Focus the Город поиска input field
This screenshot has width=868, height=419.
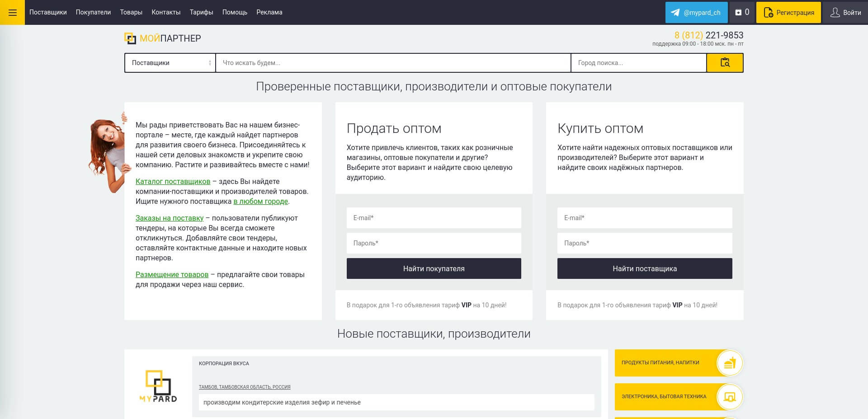tap(639, 63)
